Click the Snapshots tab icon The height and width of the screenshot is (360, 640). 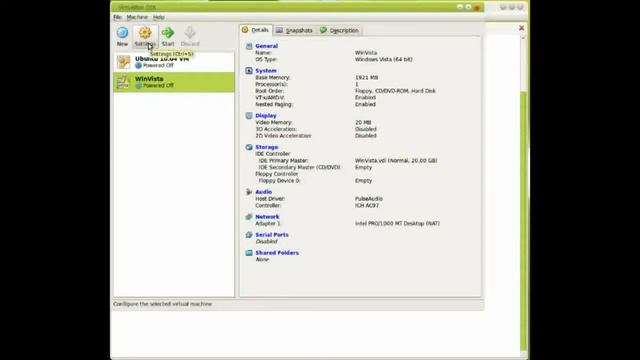[280, 30]
